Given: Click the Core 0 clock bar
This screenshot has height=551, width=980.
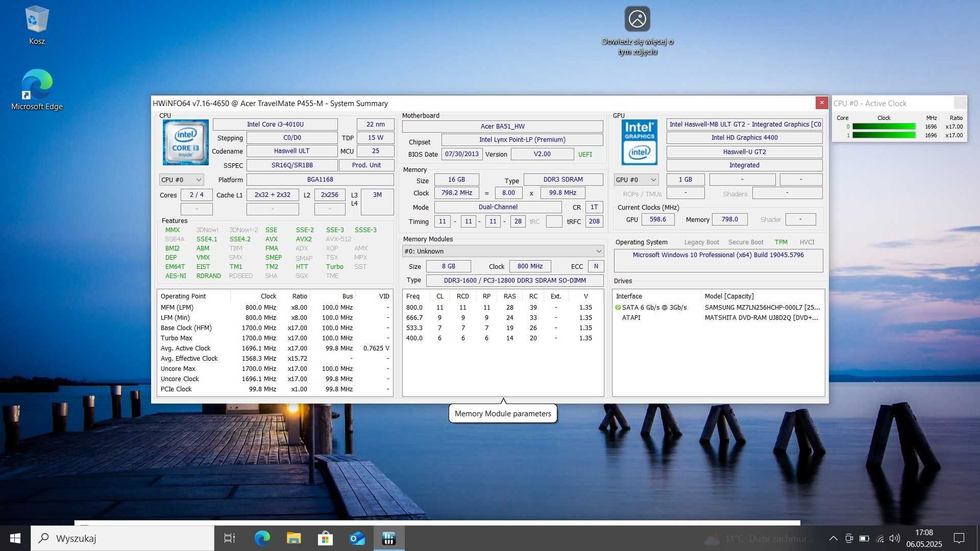Looking at the screenshot, I should 884,127.
